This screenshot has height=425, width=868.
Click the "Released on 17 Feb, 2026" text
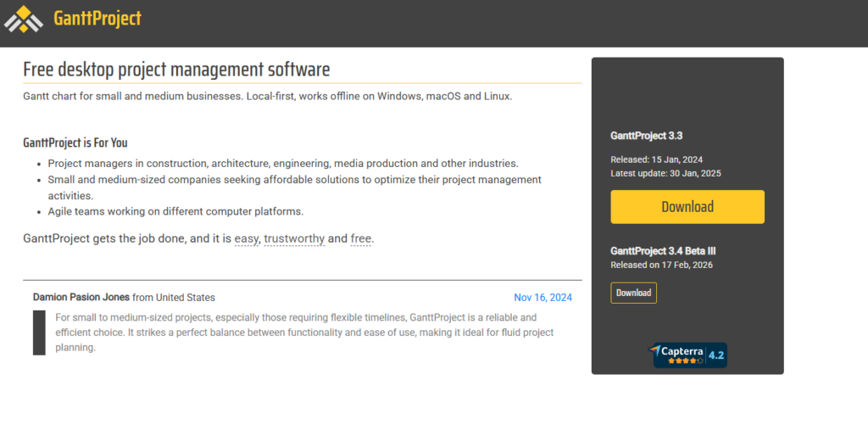pos(661,265)
